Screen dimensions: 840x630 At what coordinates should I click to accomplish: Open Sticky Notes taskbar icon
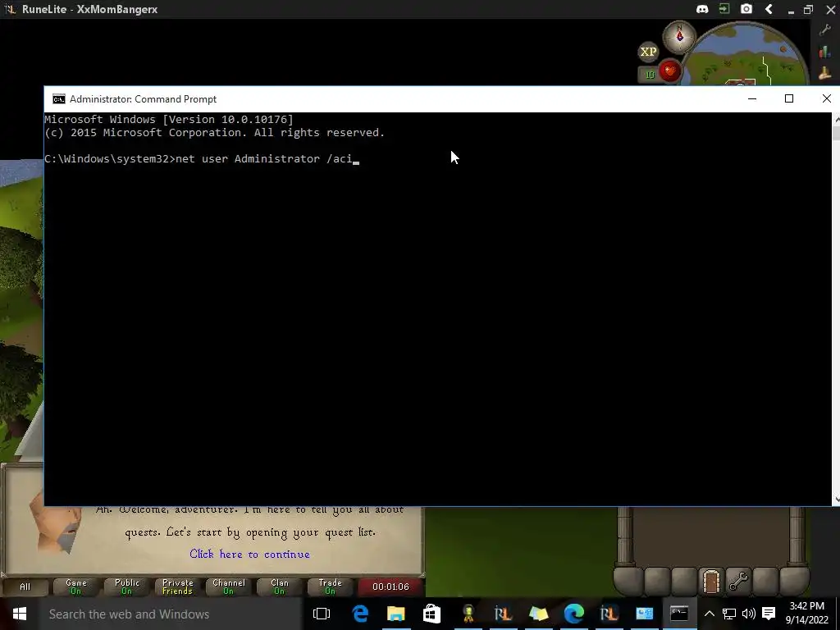click(x=538, y=614)
